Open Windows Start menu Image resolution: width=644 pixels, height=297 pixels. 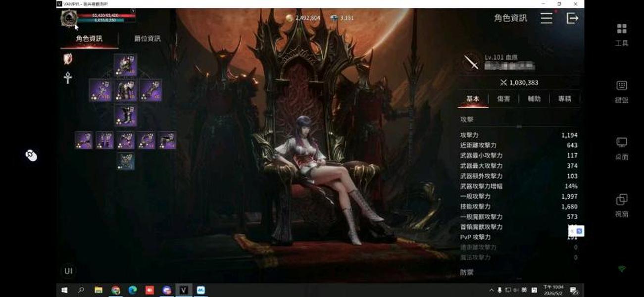tap(64, 290)
